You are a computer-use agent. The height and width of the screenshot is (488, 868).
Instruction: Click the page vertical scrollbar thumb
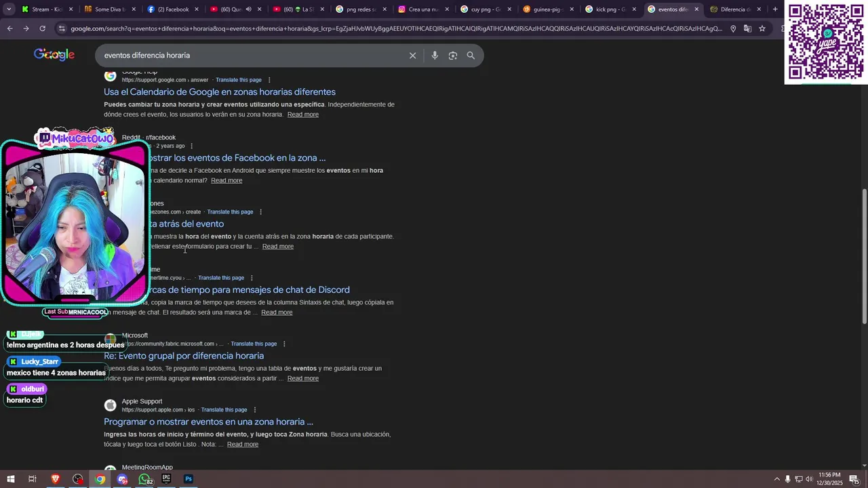click(864, 256)
